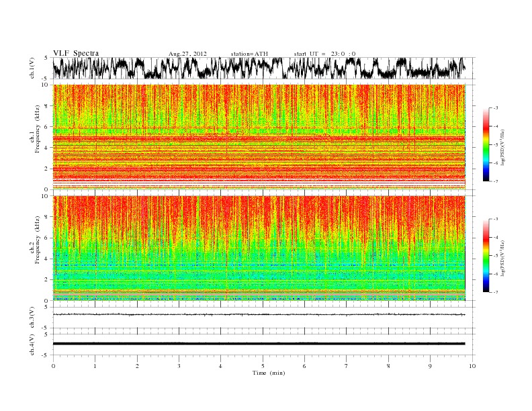Click the color bar beside ch.2 spectrogram
The image size is (532, 411).
click(486, 255)
